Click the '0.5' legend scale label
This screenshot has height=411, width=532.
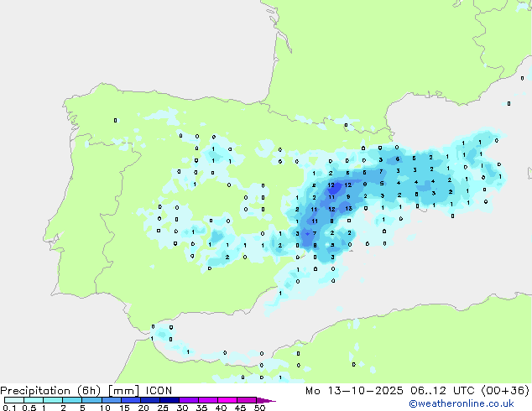[29, 408]
